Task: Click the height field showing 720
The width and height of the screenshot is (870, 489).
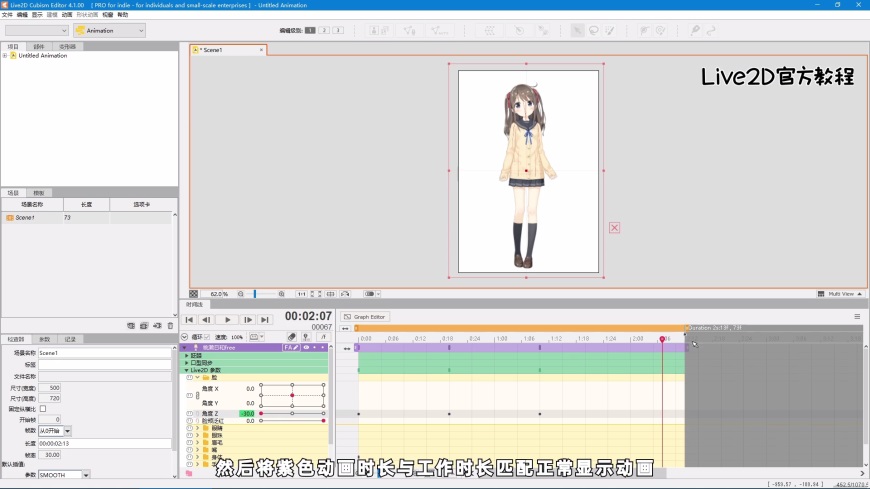Action: [49, 399]
